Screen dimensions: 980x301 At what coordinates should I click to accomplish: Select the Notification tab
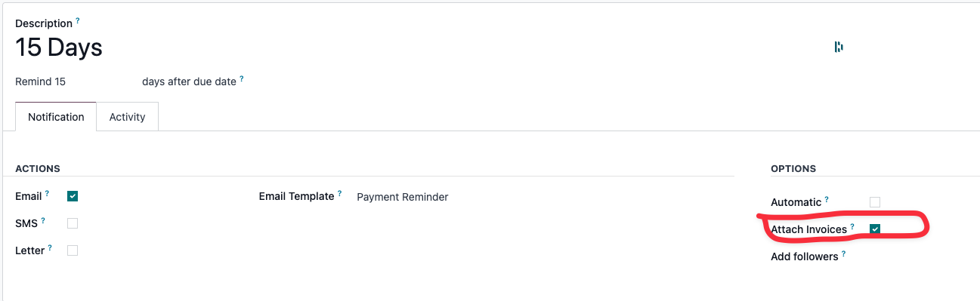click(56, 117)
